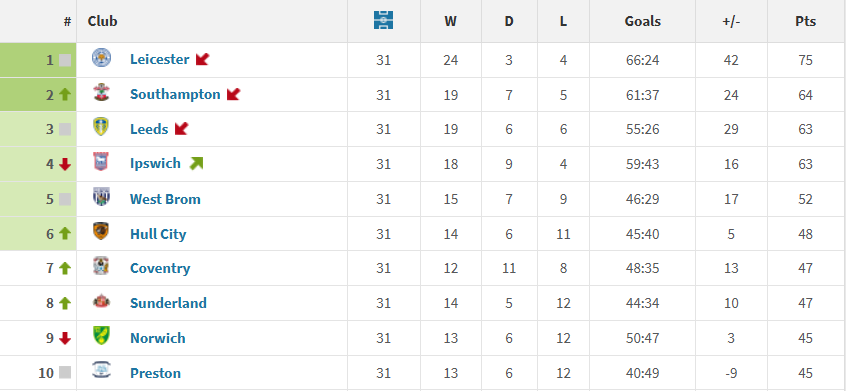This screenshot has width=846, height=391.
Task: Click the green up arrow at position 2
Action: point(65,94)
